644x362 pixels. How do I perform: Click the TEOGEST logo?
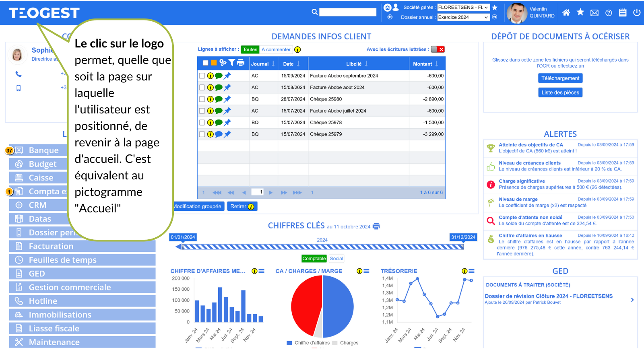tap(44, 13)
